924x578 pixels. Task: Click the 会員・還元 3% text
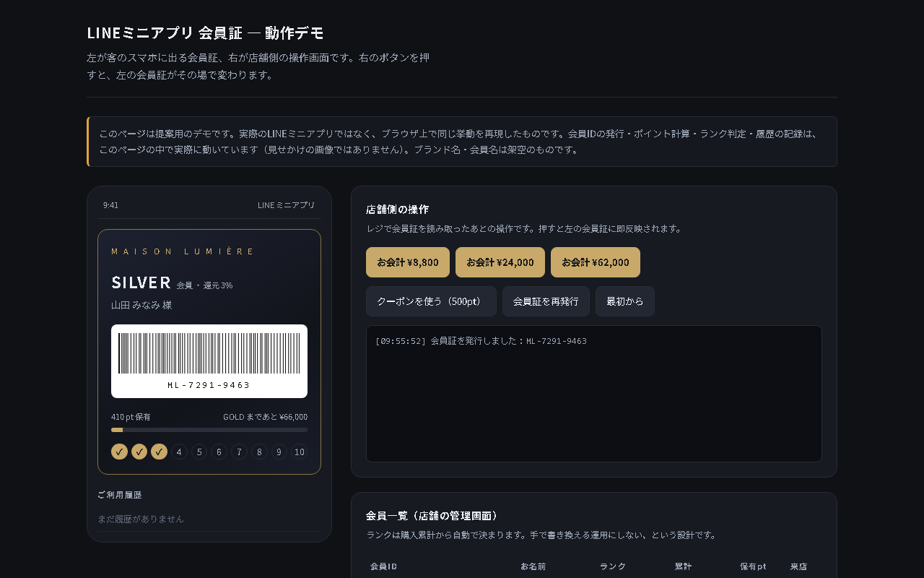[x=204, y=285]
